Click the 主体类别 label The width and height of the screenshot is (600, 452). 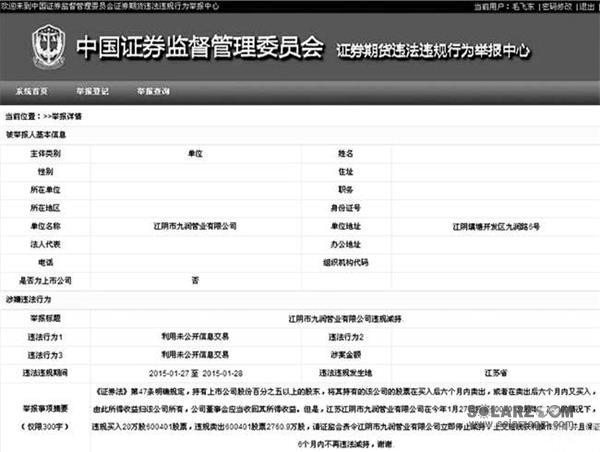click(46, 153)
